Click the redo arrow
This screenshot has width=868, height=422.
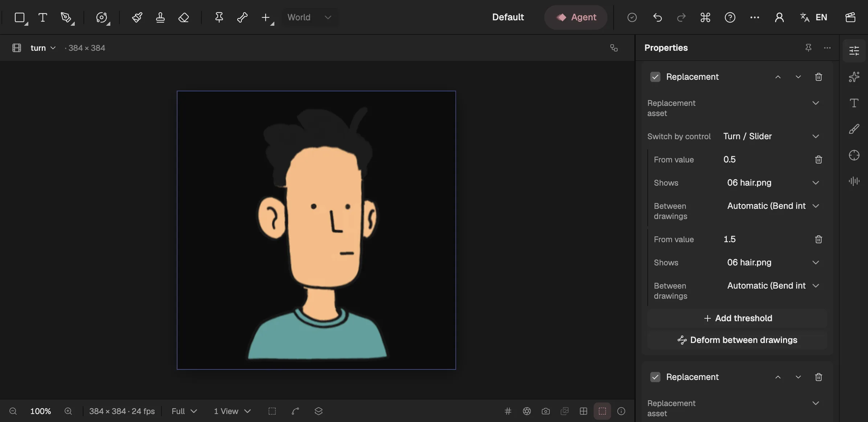point(681,17)
